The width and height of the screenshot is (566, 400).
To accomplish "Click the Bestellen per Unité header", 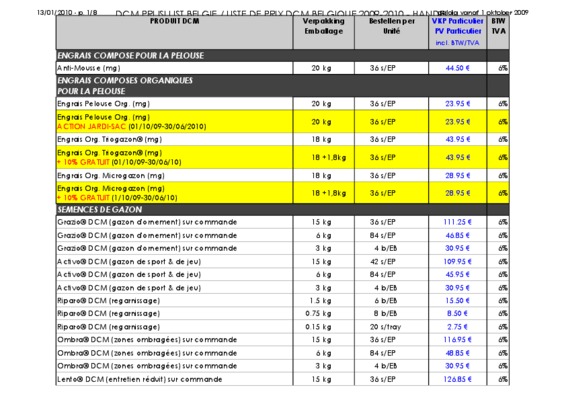I will coord(391,32).
